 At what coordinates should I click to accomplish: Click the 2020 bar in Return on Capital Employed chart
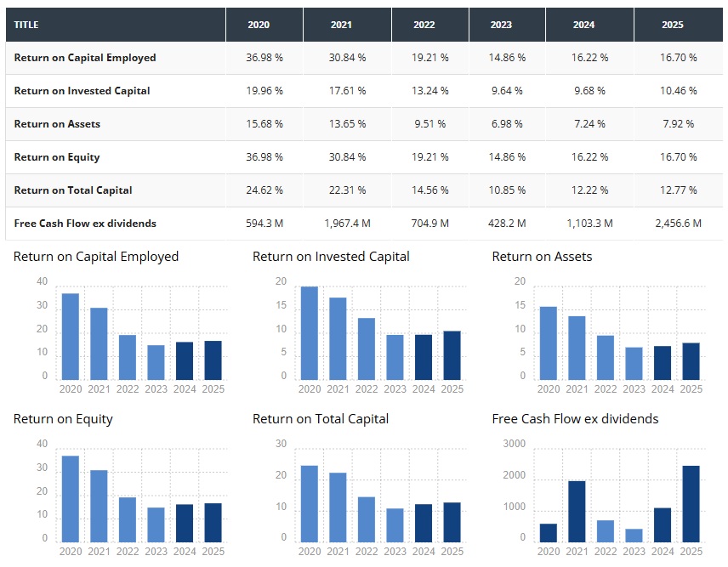pos(71,337)
